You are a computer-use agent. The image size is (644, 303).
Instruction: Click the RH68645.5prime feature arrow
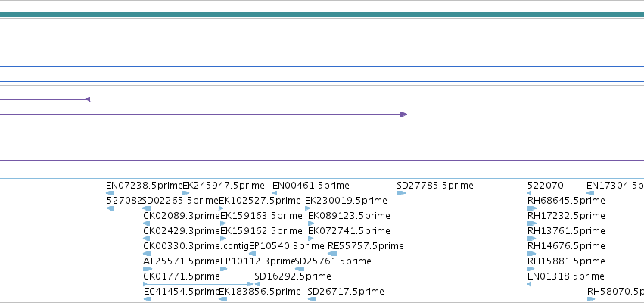532,208
